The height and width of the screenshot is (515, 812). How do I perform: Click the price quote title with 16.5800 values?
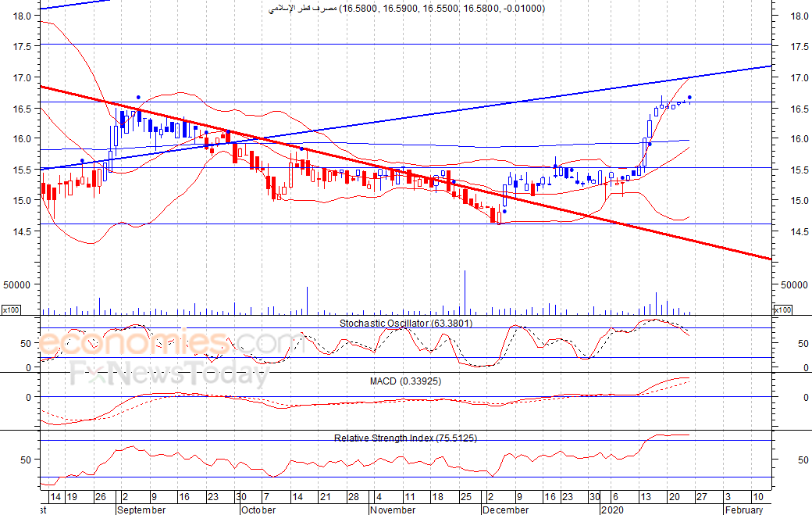tap(407, 9)
